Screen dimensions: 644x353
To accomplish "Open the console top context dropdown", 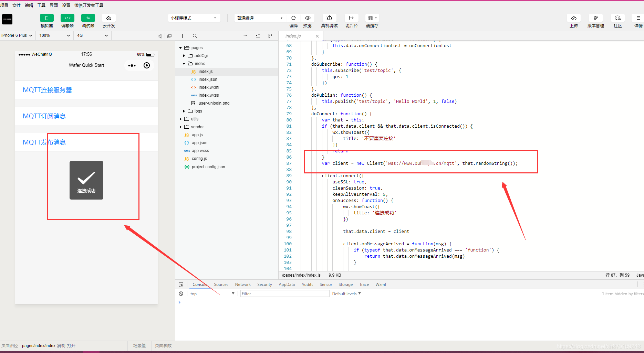I will (212, 293).
